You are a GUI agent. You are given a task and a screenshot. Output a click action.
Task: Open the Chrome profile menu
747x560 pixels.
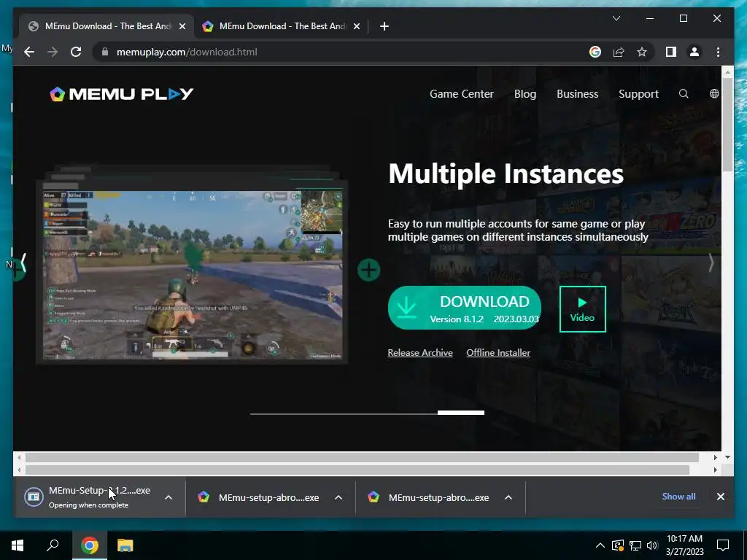pyautogui.click(x=694, y=52)
